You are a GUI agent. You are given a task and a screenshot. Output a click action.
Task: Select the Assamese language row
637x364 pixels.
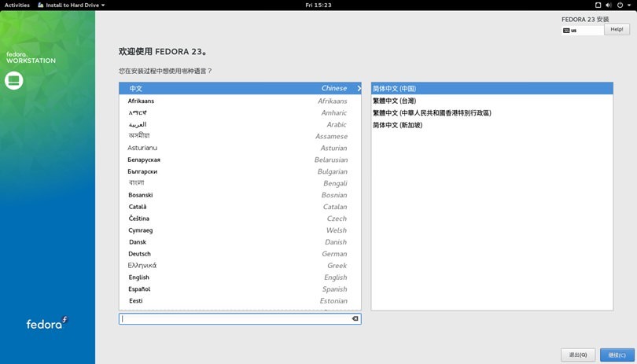(240, 136)
